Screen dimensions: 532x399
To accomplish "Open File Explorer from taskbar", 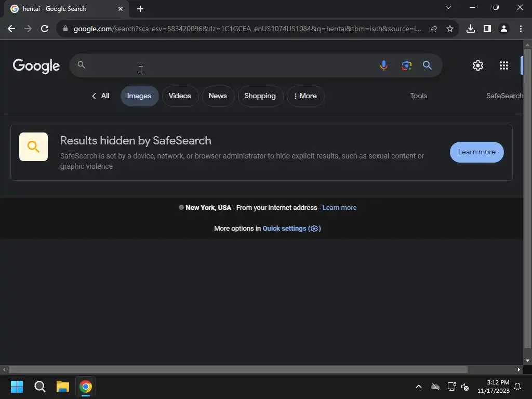I will click(x=63, y=387).
